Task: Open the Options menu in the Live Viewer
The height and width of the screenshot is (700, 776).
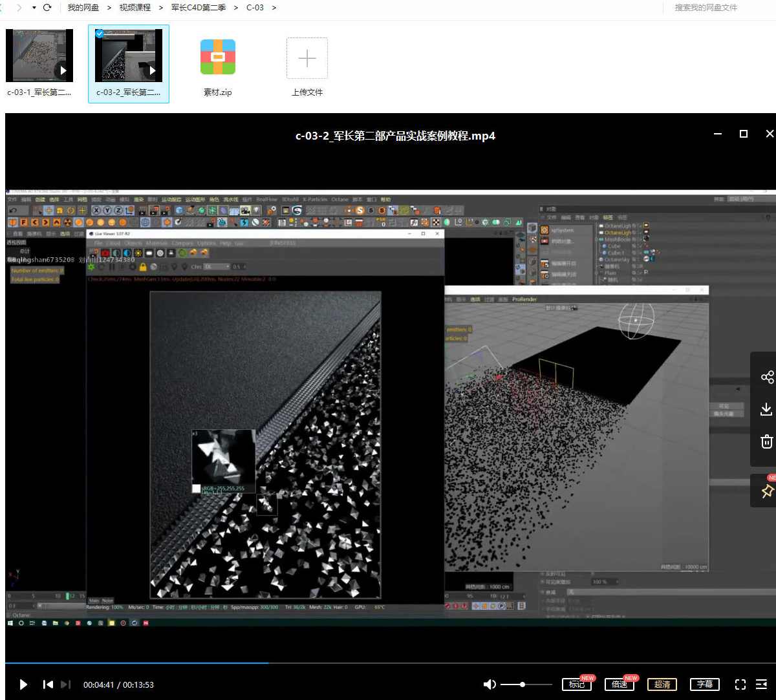Action: point(205,244)
